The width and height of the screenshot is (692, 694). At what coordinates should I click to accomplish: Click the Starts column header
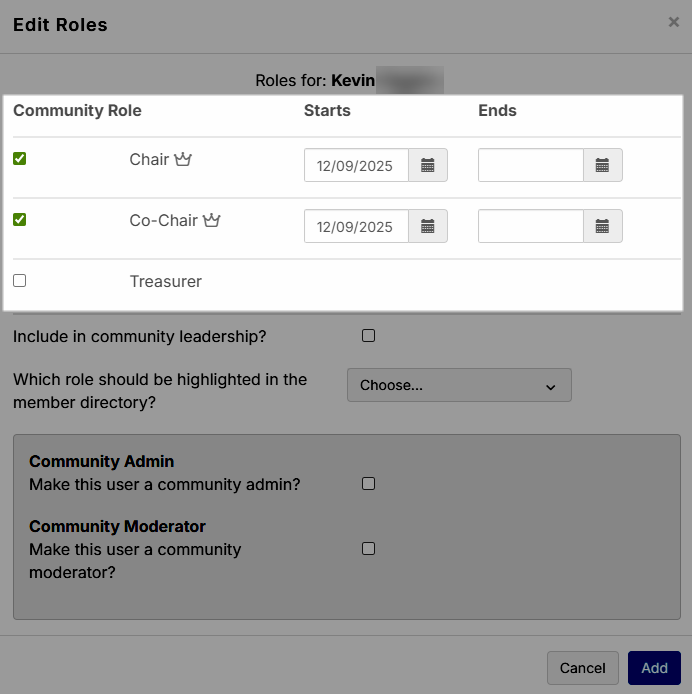(327, 110)
